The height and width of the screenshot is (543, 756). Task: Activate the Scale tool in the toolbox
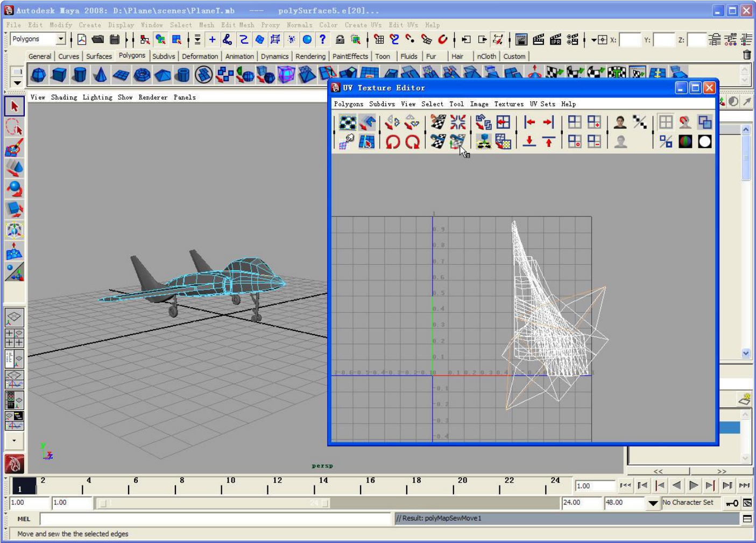[15, 209]
